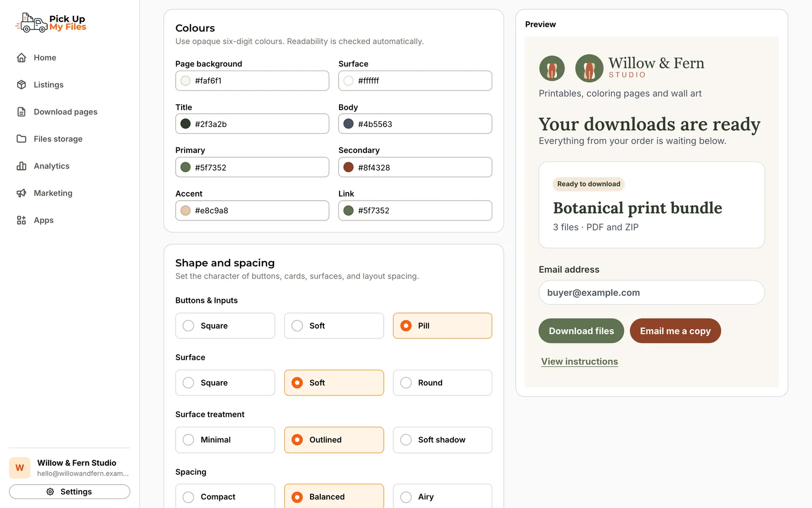Click the Willow & Fern Studio account name
Image resolution: width=812 pixels, height=508 pixels.
(77, 463)
